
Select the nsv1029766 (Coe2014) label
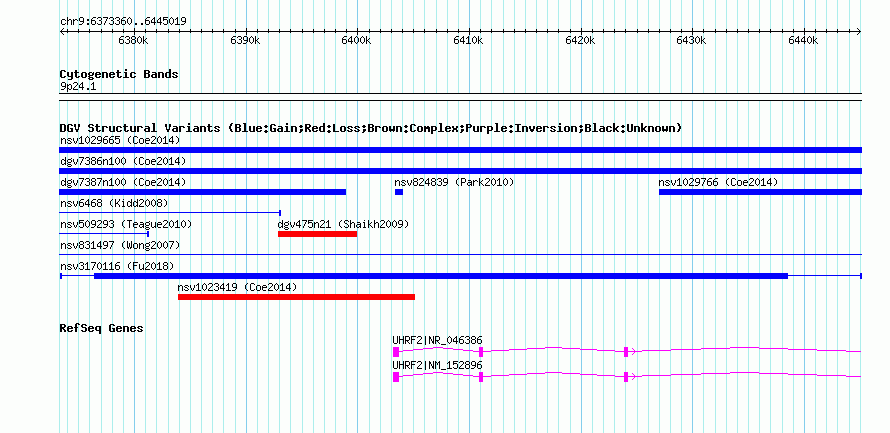[718, 182]
